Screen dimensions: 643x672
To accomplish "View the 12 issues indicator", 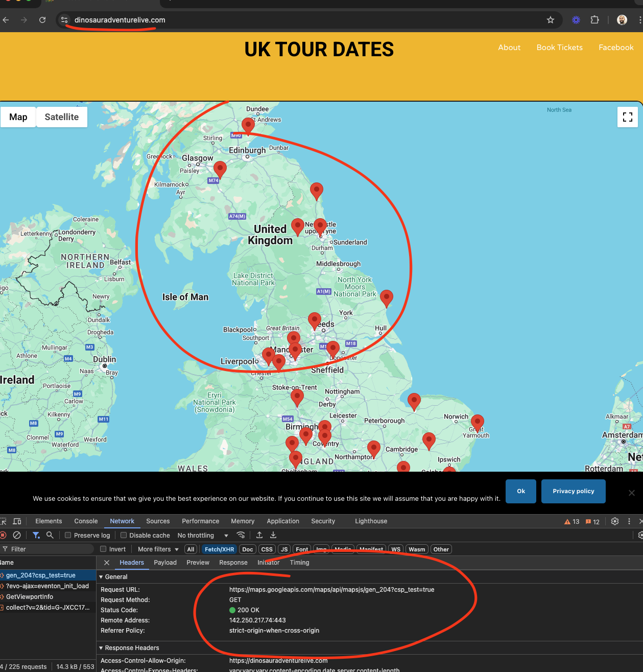I will (592, 522).
